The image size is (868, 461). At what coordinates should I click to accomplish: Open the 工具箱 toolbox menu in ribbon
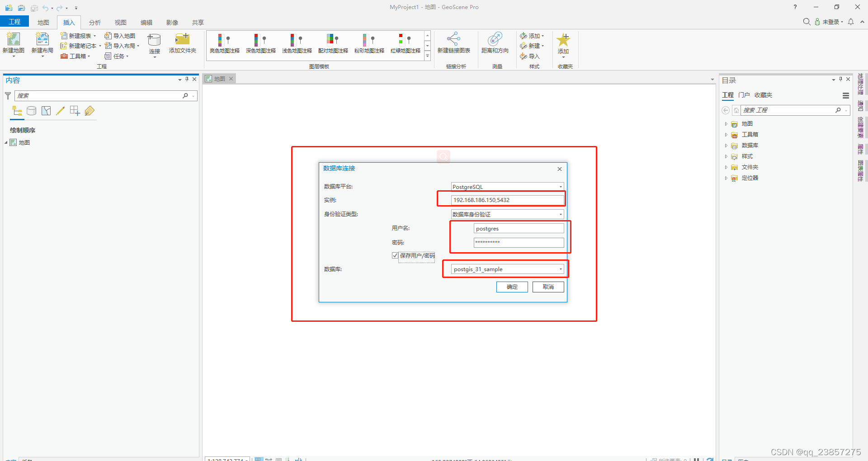tap(75, 56)
